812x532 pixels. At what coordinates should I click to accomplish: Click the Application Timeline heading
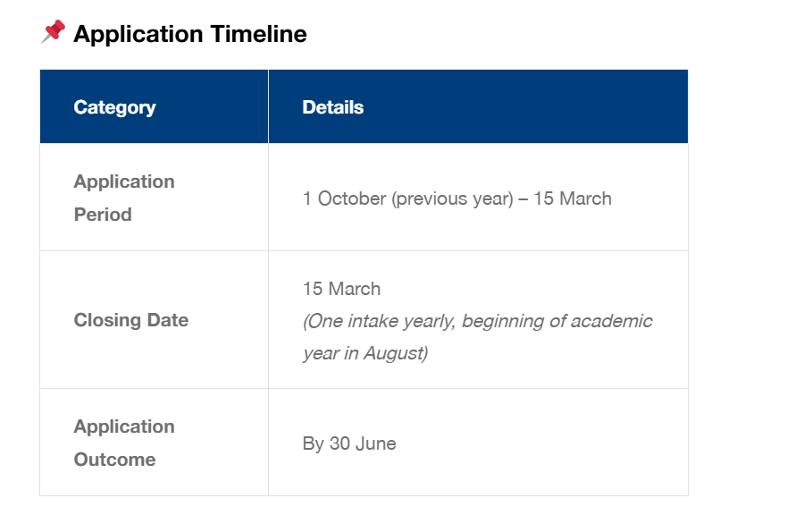click(x=189, y=34)
